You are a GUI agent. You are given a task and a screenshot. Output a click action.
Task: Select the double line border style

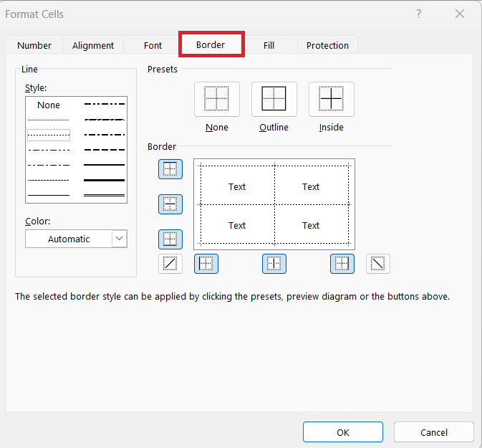point(105,195)
